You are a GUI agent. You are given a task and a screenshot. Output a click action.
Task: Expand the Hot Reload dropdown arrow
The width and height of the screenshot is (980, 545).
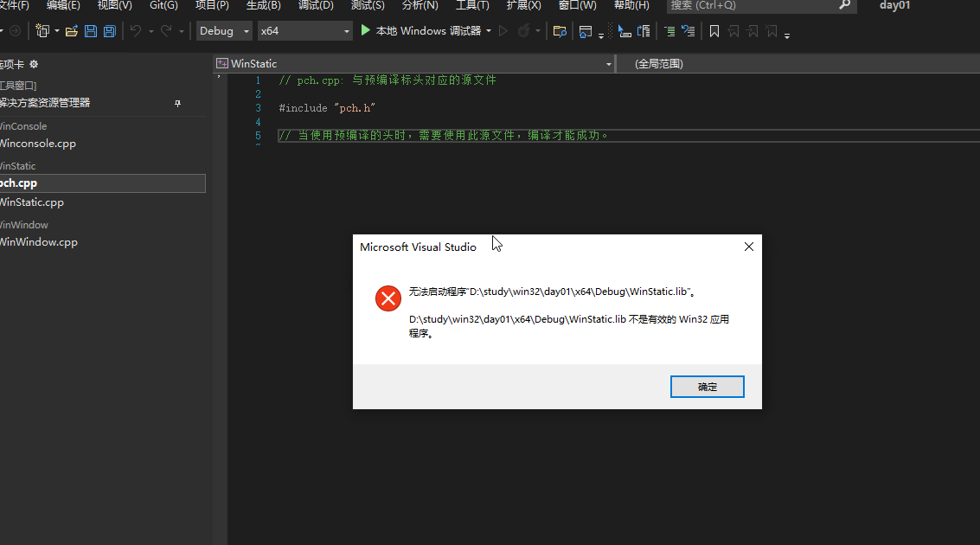(538, 30)
